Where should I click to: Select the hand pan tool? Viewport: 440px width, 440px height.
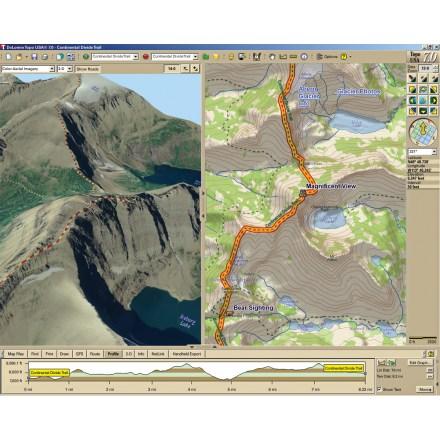(272, 57)
